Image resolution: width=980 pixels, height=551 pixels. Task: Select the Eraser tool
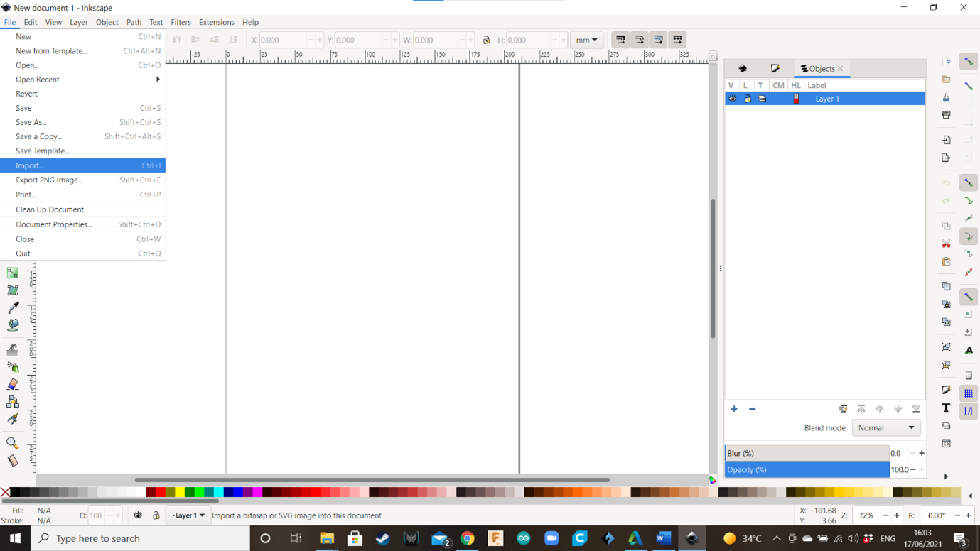coord(12,384)
